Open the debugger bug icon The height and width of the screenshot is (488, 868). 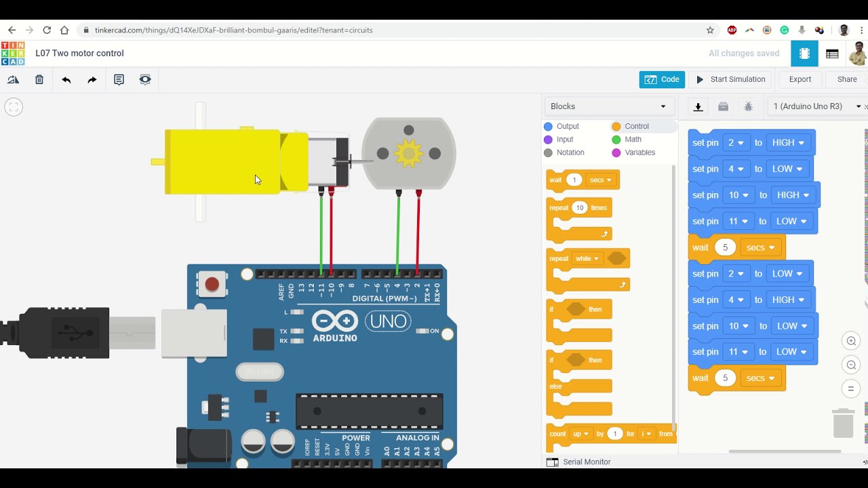pyautogui.click(x=748, y=106)
